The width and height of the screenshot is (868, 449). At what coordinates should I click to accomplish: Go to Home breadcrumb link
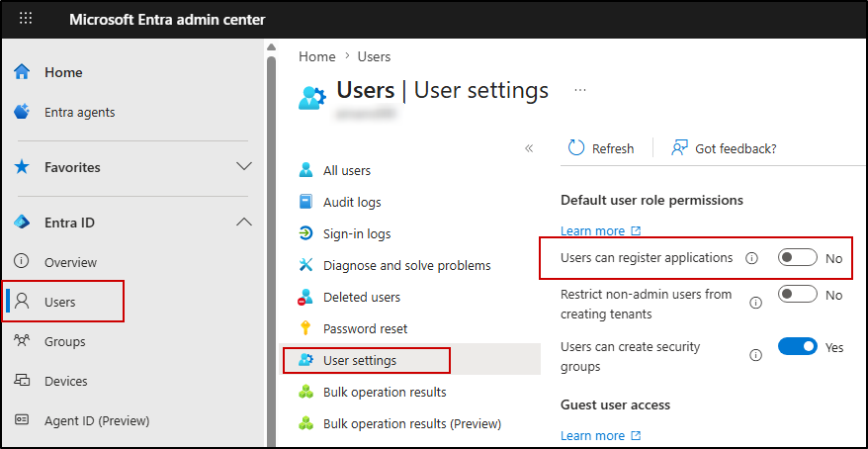click(317, 56)
